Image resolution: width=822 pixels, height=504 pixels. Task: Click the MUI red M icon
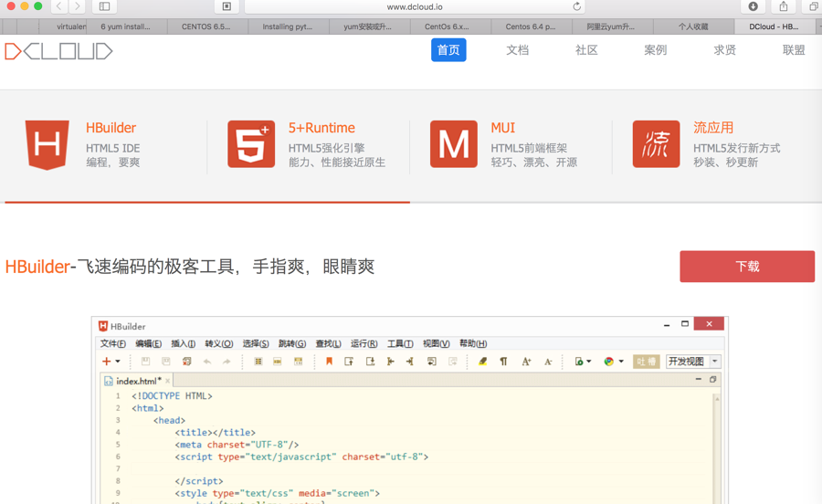454,144
